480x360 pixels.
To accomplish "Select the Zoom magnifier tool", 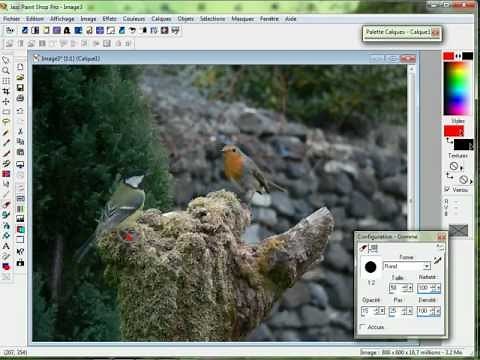I will [6, 70].
